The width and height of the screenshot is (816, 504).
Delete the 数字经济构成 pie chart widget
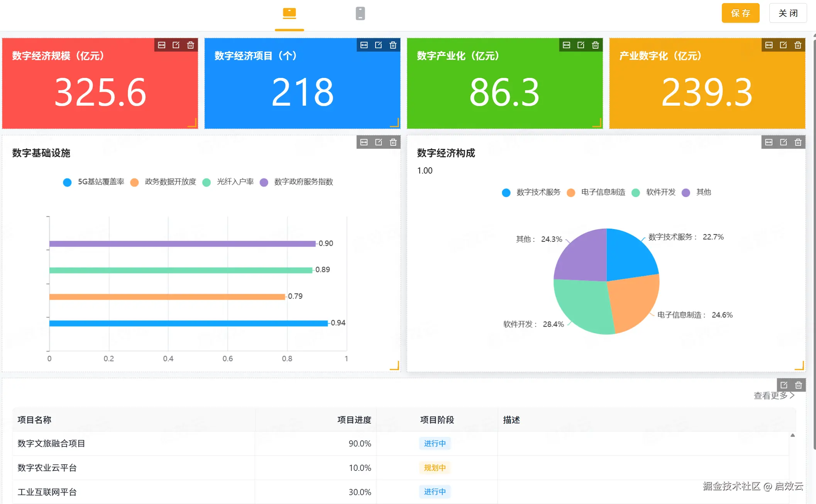click(798, 142)
